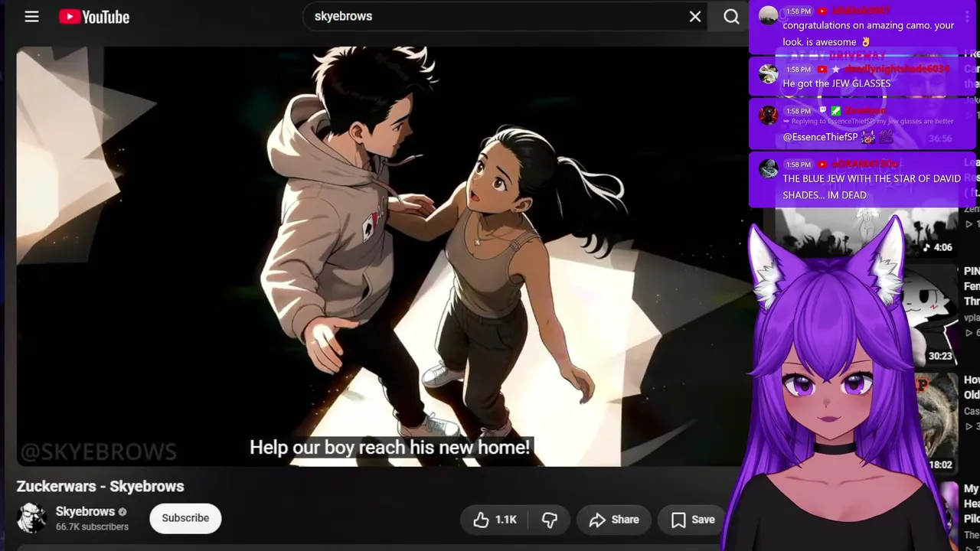
Task: Click the '@EssenceThiefSP' mention in chat
Action: click(820, 137)
